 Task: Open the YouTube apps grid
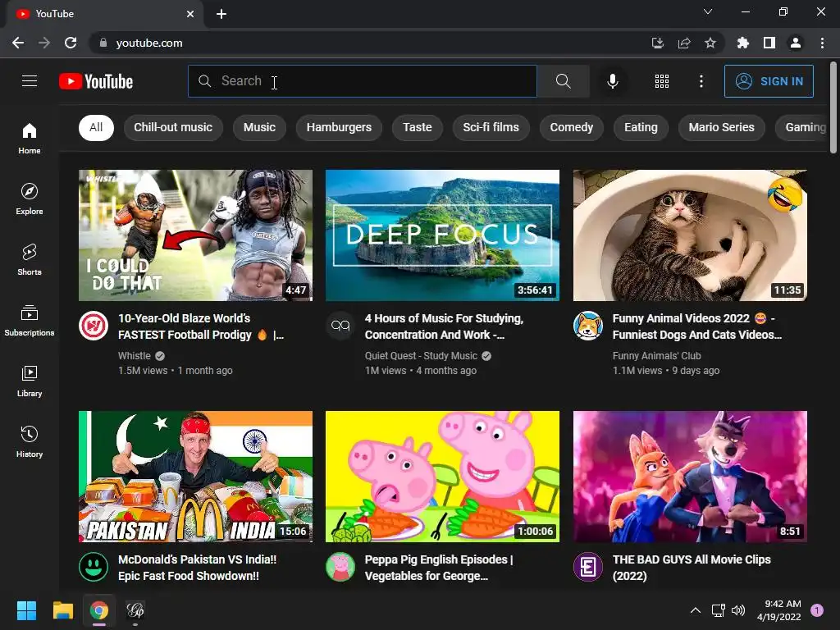click(662, 81)
